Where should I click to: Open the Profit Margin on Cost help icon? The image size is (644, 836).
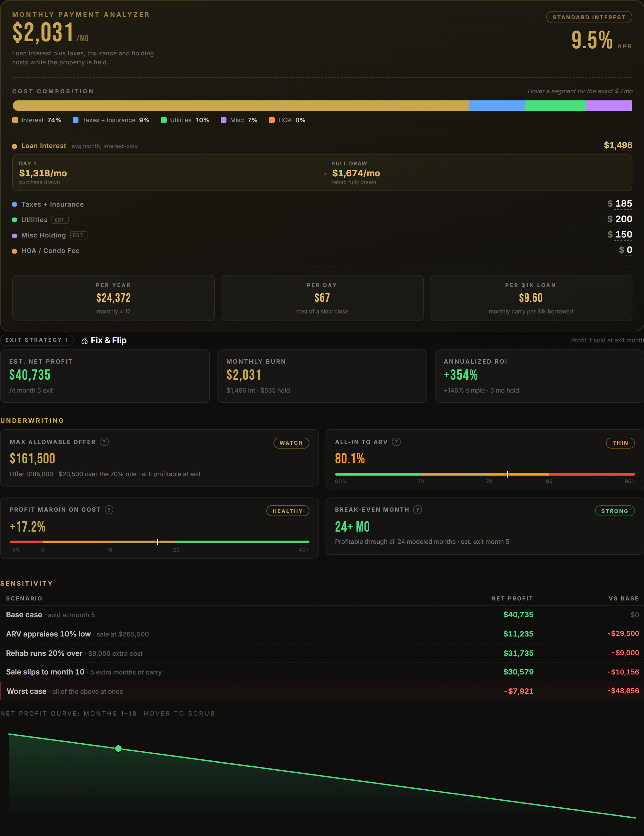109,509
